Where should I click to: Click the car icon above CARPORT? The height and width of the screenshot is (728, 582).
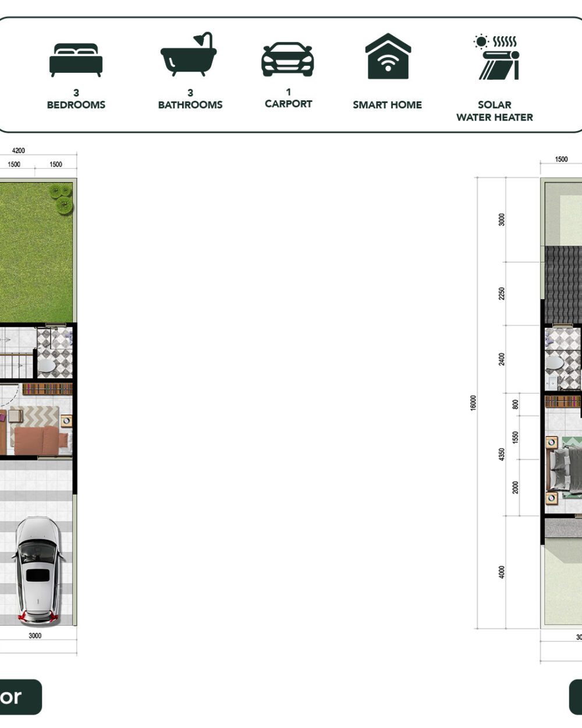click(x=288, y=59)
